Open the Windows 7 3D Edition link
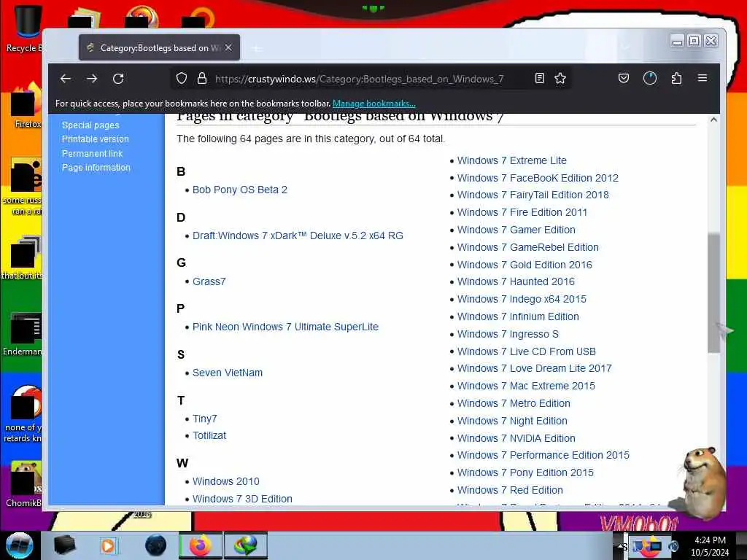 click(242, 499)
